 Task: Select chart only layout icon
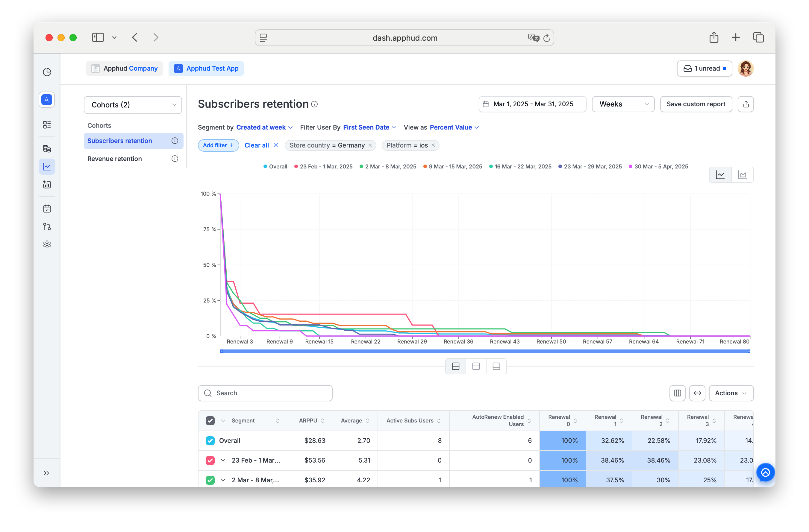[476, 366]
